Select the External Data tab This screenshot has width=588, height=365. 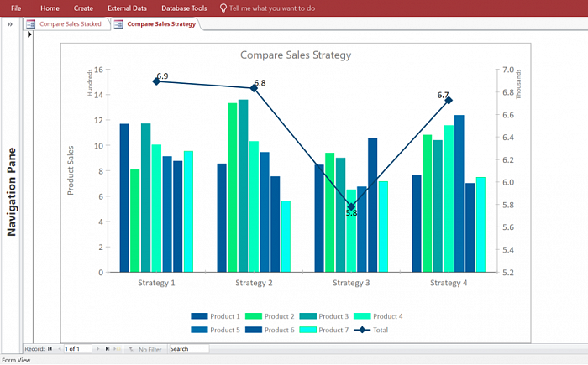click(127, 8)
